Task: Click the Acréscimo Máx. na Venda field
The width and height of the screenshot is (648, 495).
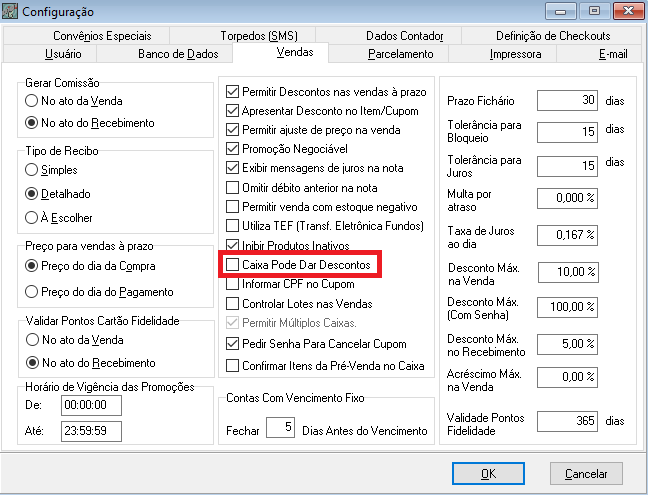Action: (x=567, y=377)
